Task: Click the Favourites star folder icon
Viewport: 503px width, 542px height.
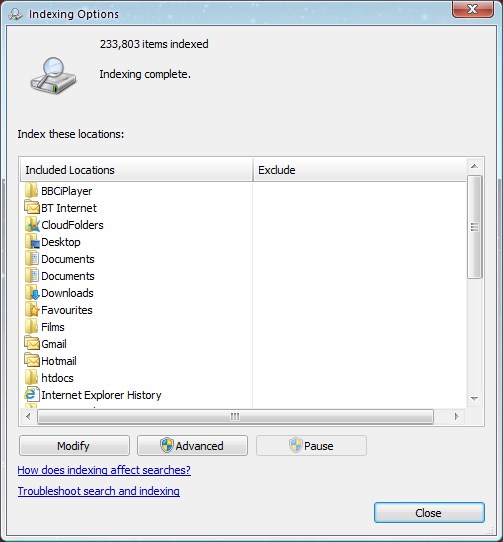Action: coord(32,310)
